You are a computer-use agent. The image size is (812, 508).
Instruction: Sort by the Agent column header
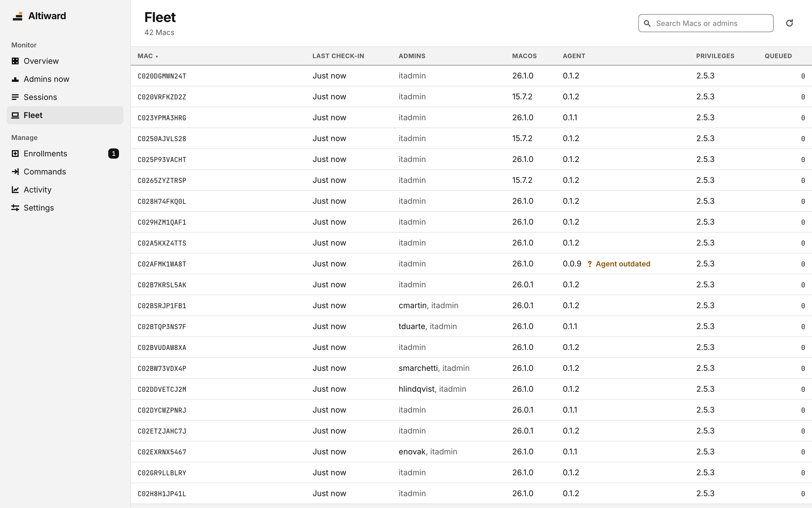[574, 56]
